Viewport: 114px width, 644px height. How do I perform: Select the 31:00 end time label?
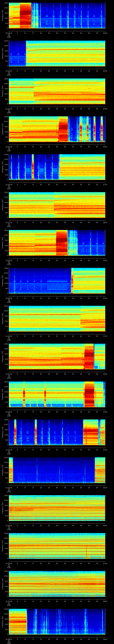click(x=105, y=336)
